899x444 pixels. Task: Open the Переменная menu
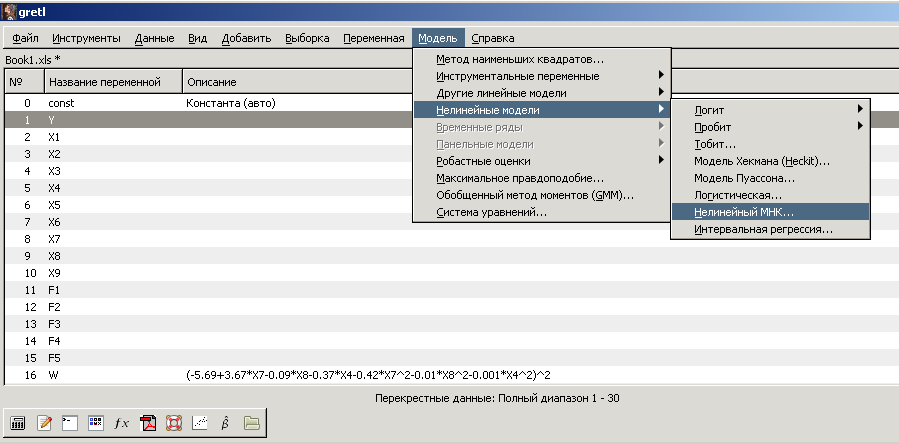click(374, 38)
